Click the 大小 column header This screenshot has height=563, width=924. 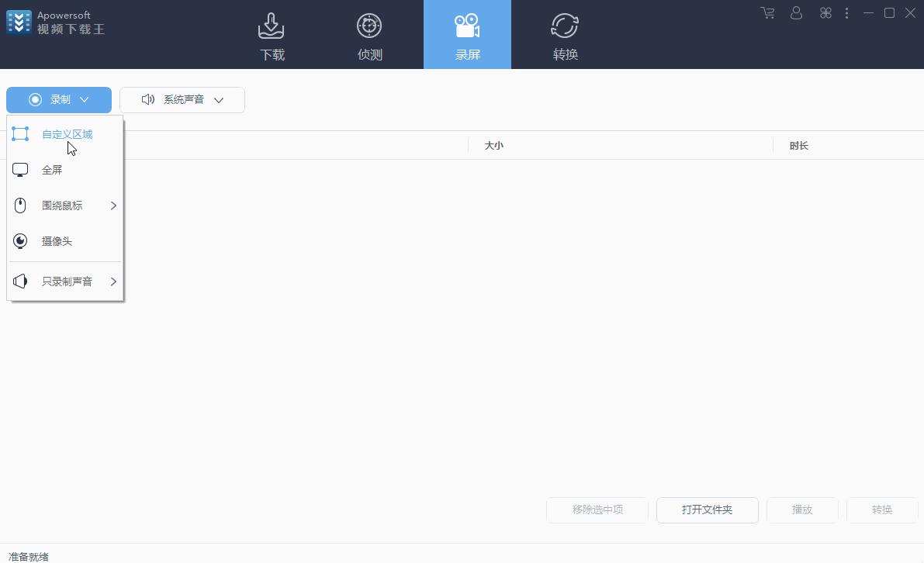pyautogui.click(x=493, y=145)
